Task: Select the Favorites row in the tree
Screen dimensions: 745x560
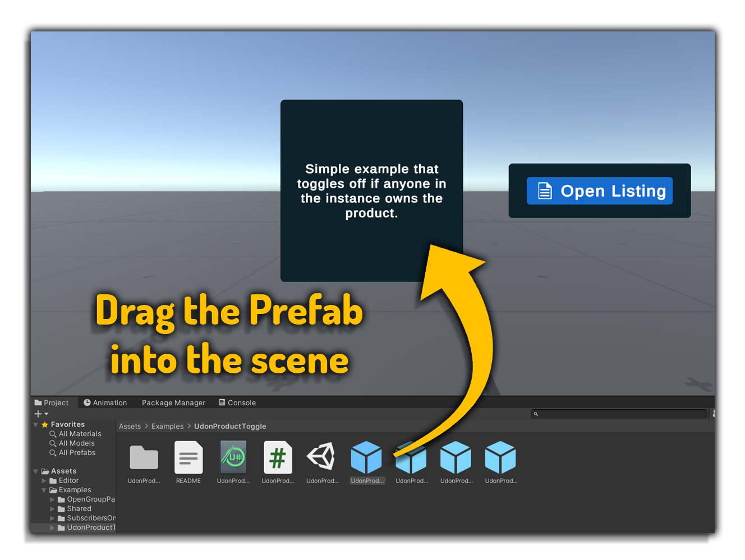Action: [73, 425]
